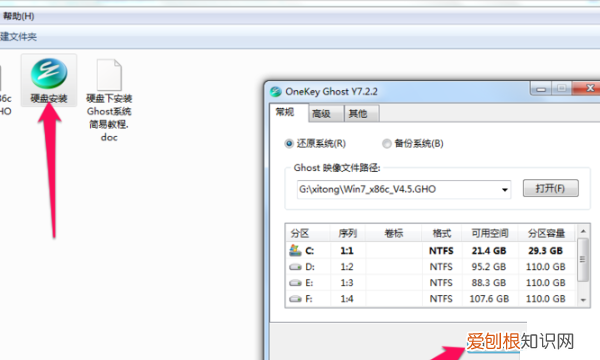Select the 1:1 sequence cell

[x=347, y=251]
